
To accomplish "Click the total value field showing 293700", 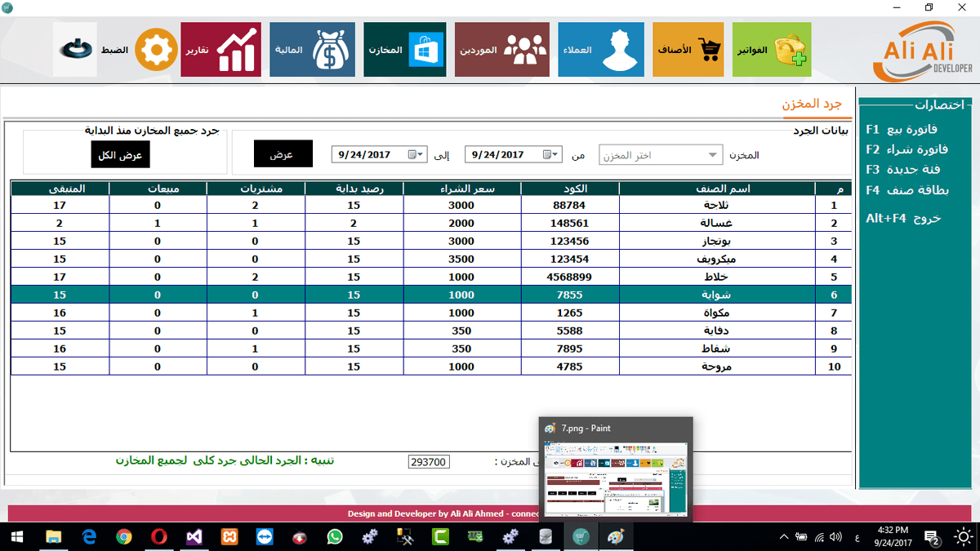I will (429, 462).
